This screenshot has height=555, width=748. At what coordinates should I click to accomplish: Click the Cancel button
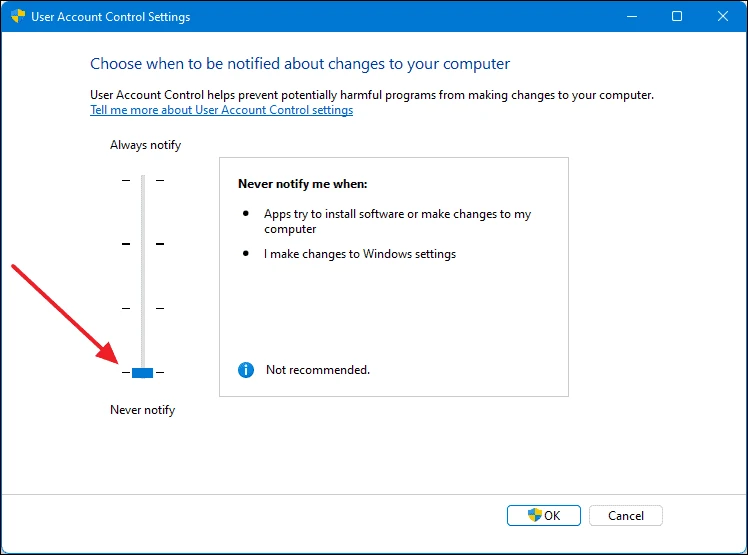coord(626,515)
